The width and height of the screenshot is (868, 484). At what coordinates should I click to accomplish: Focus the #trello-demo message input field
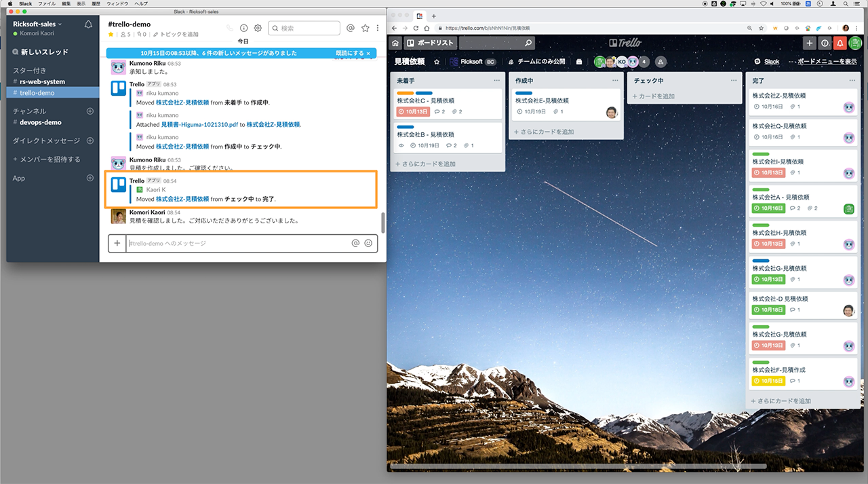click(237, 243)
